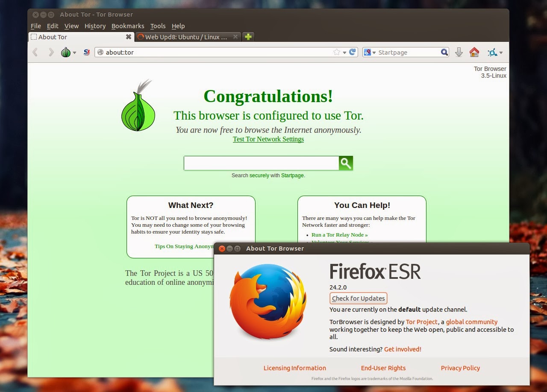
Task: Go to the Home page icon
Action: 474,52
